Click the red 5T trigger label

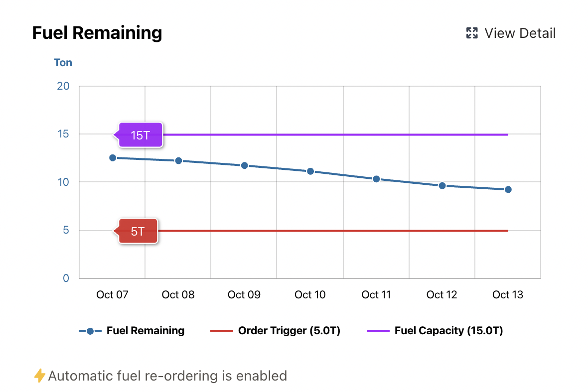(x=138, y=231)
